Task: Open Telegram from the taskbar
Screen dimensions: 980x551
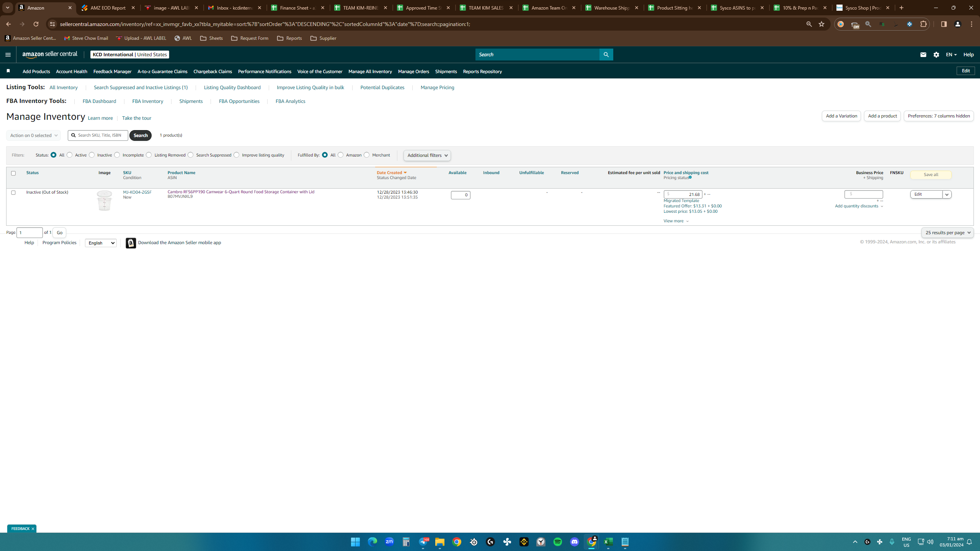Action: tap(423, 542)
